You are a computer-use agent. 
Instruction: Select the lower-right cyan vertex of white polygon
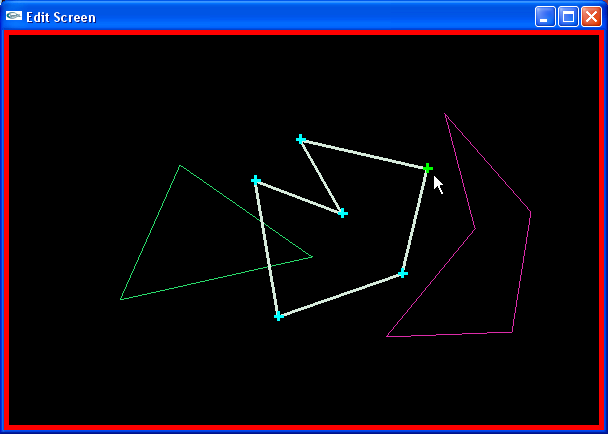[402, 273]
